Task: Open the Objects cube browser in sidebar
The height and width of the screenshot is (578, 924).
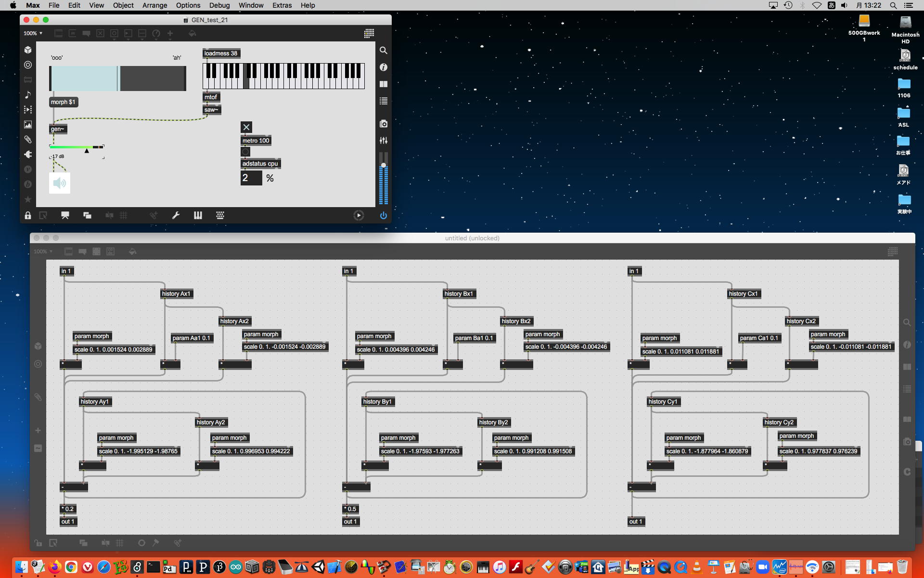Action: pos(28,50)
